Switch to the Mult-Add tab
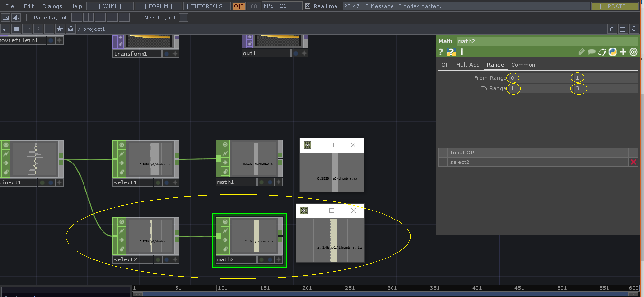 pos(467,65)
